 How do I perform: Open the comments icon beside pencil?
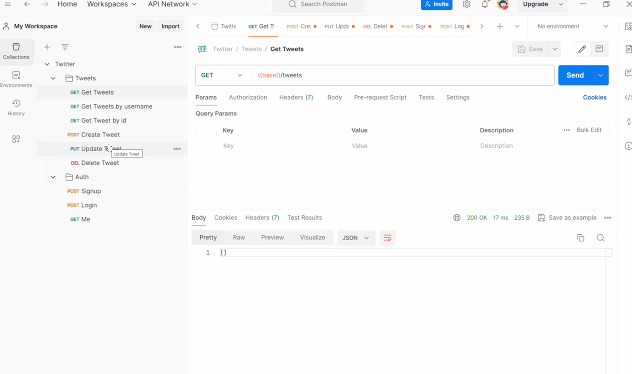click(599, 49)
